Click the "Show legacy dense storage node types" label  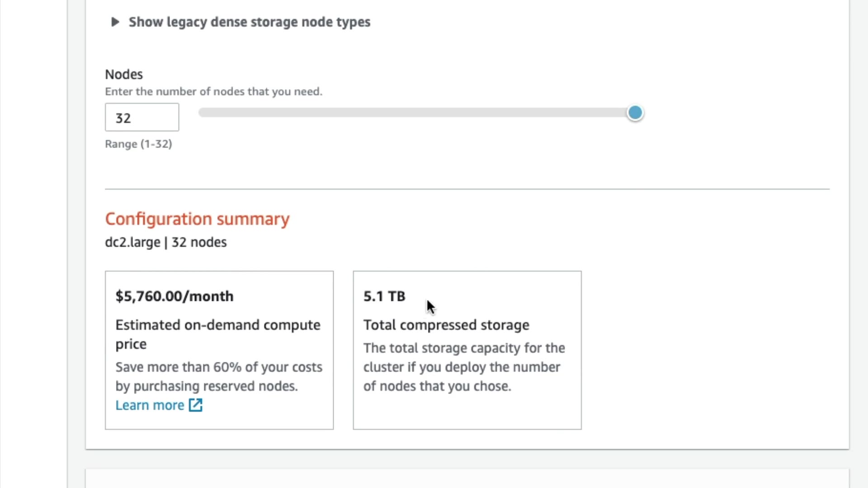point(249,22)
